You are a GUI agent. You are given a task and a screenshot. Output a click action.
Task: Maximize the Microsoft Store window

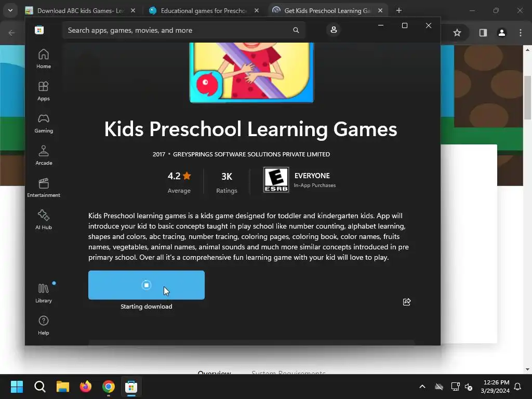tap(404, 25)
